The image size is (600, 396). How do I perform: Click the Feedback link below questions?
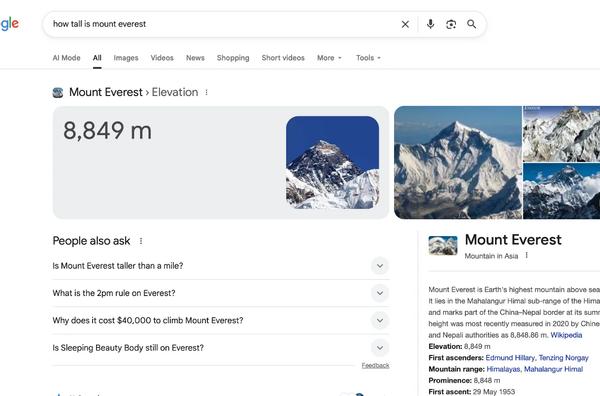[375, 365]
